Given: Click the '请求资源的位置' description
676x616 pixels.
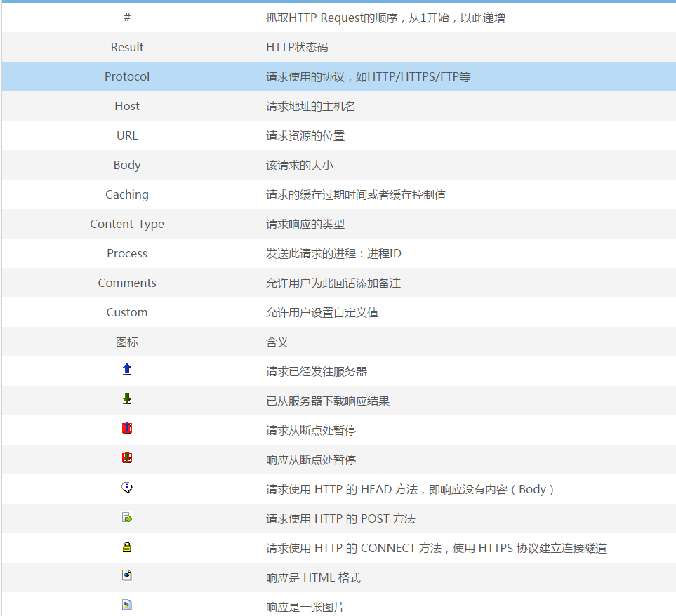Looking at the screenshot, I should click(305, 136).
